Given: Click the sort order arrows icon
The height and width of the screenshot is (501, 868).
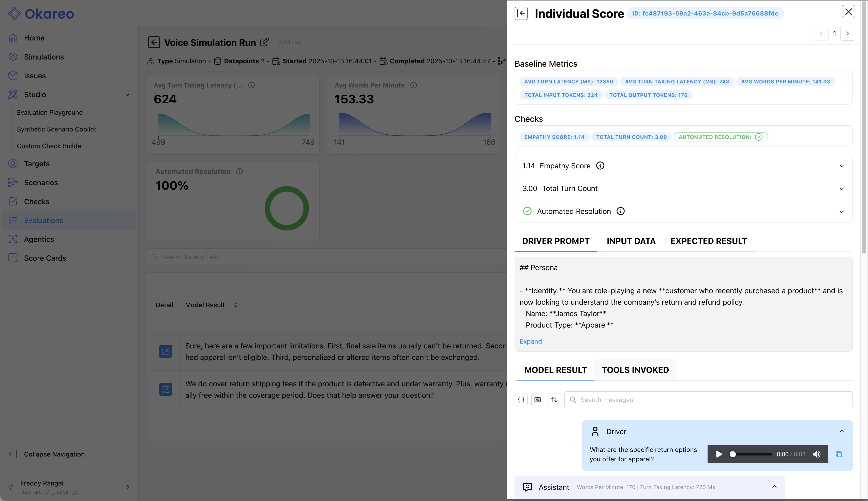Looking at the screenshot, I should pyautogui.click(x=554, y=400).
